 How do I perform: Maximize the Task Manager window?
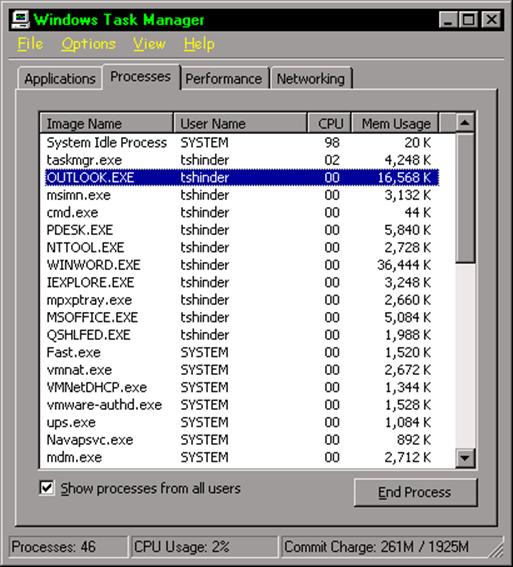click(469, 20)
